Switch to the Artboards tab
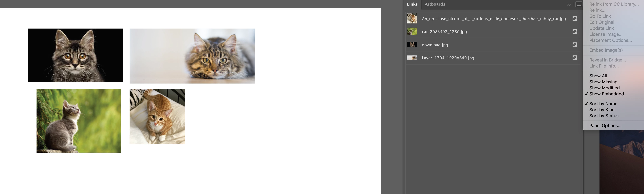This screenshot has height=194, width=644. point(435,4)
